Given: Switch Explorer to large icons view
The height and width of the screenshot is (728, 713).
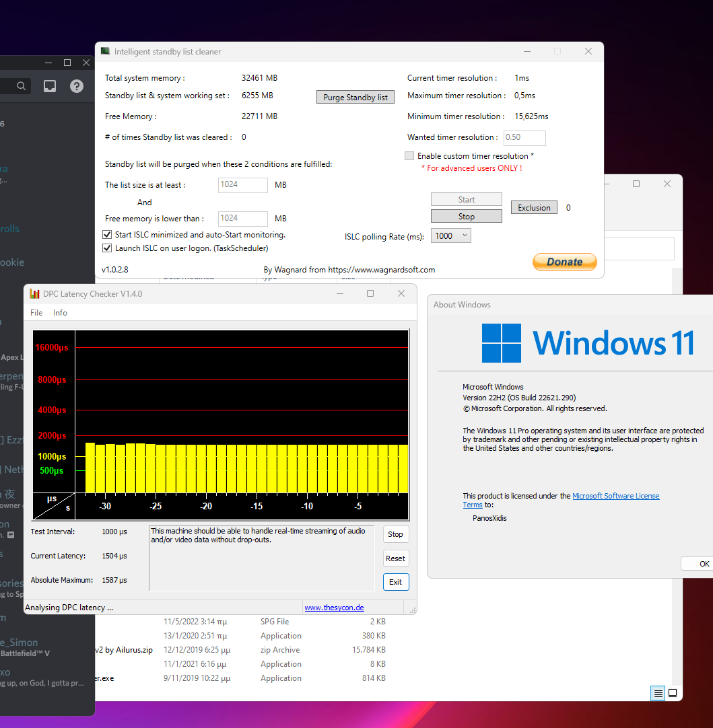Looking at the screenshot, I should pos(672,693).
